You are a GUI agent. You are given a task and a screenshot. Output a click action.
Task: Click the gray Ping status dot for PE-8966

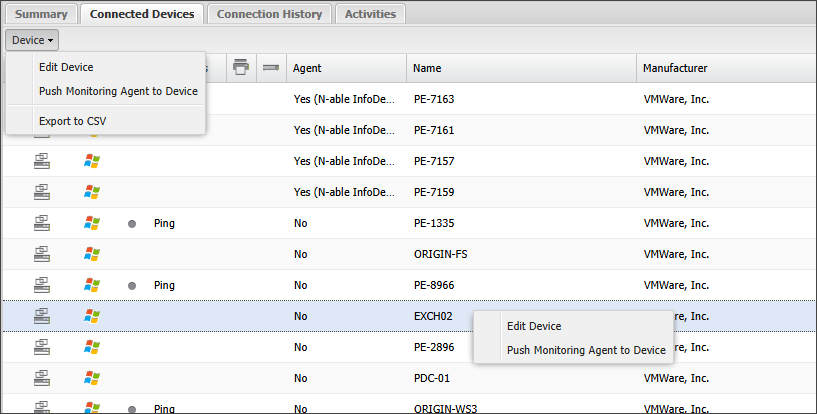(x=132, y=285)
